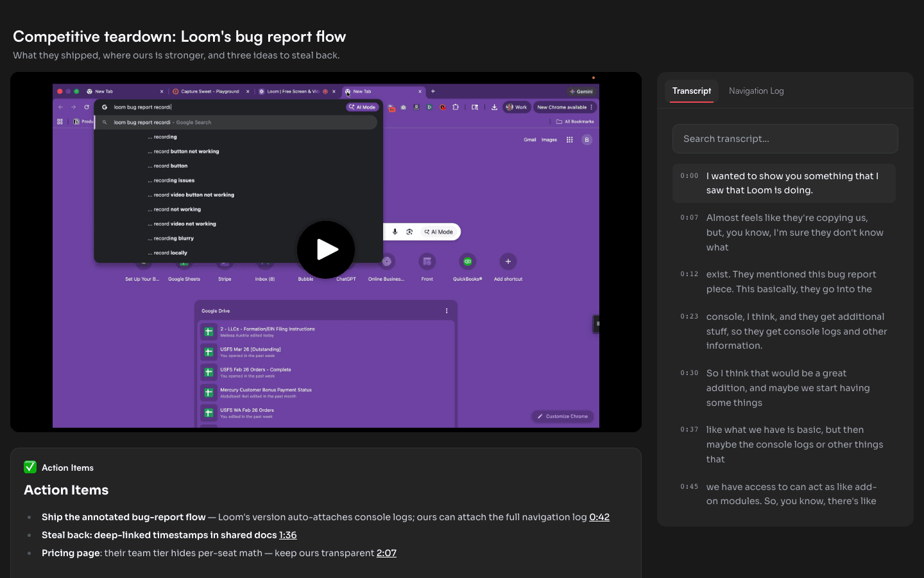This screenshot has height=578, width=924.
Task: Jump to the 0:42 timestamp link
Action: (599, 517)
